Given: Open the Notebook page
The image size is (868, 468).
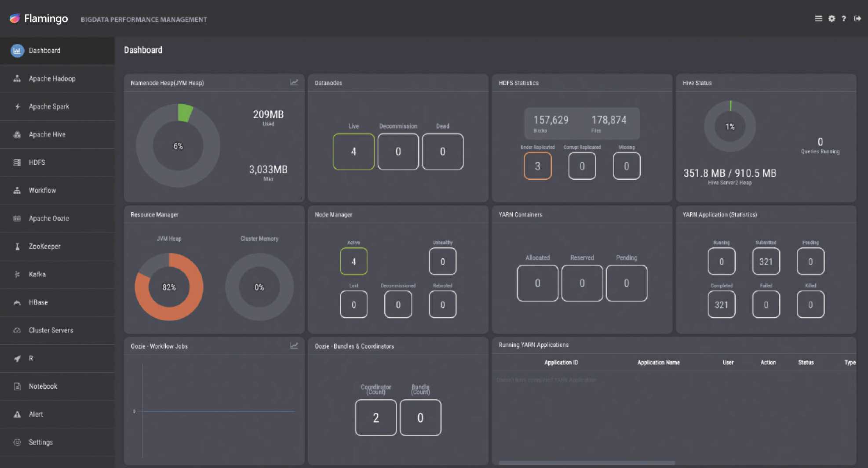Looking at the screenshot, I should 43,386.
